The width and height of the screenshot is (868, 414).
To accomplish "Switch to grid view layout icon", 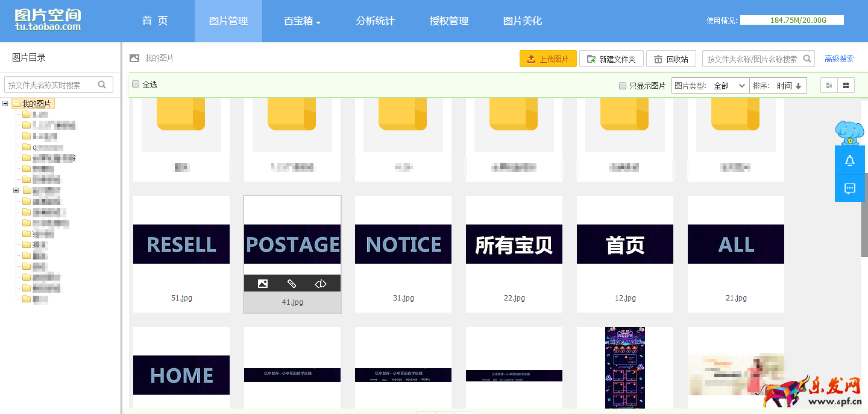I will coord(846,86).
